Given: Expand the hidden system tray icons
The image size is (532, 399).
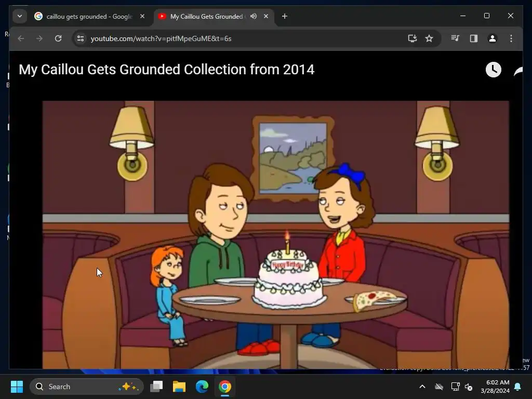Looking at the screenshot, I should click(422, 387).
